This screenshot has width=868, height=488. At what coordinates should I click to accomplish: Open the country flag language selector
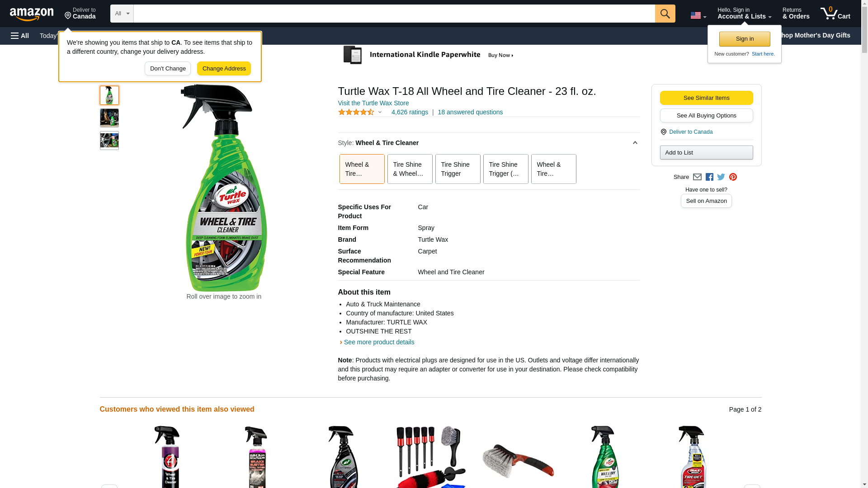698,15
